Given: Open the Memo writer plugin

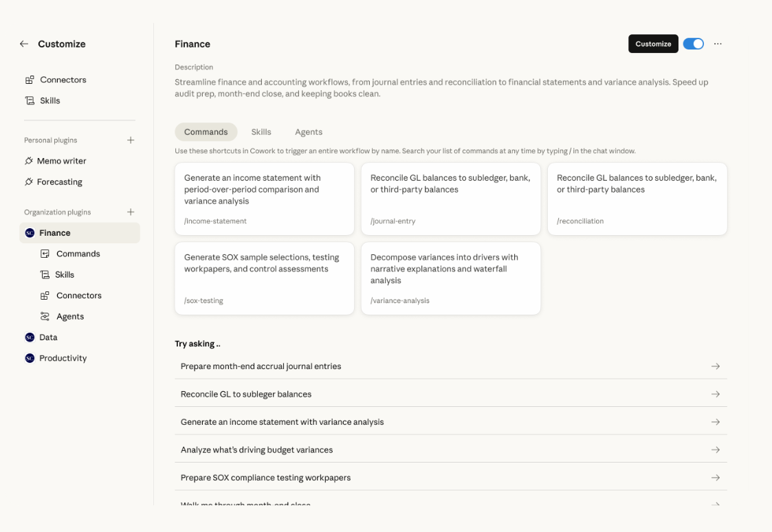Looking at the screenshot, I should (61, 161).
